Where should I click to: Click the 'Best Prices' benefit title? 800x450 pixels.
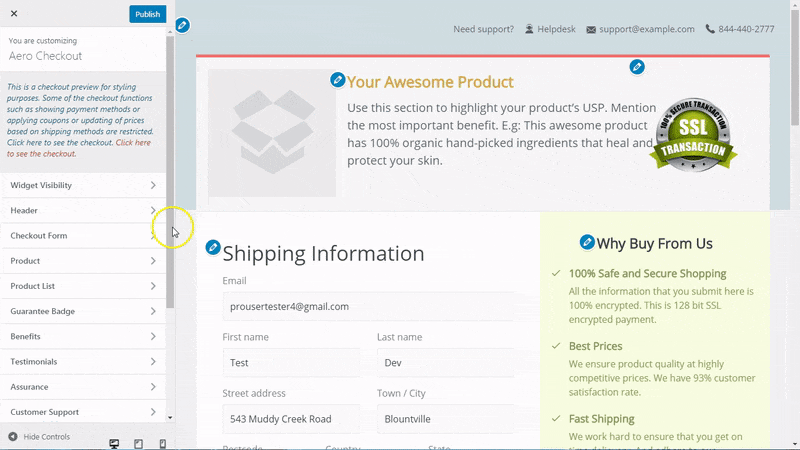coord(595,346)
